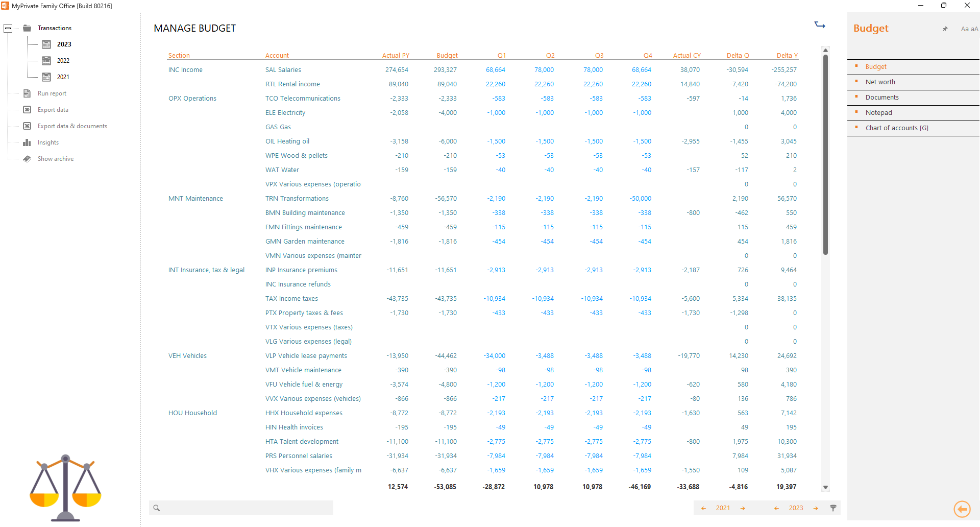The width and height of the screenshot is (980, 527).
Task: Step the 2021 year selector backward
Action: [x=704, y=508]
